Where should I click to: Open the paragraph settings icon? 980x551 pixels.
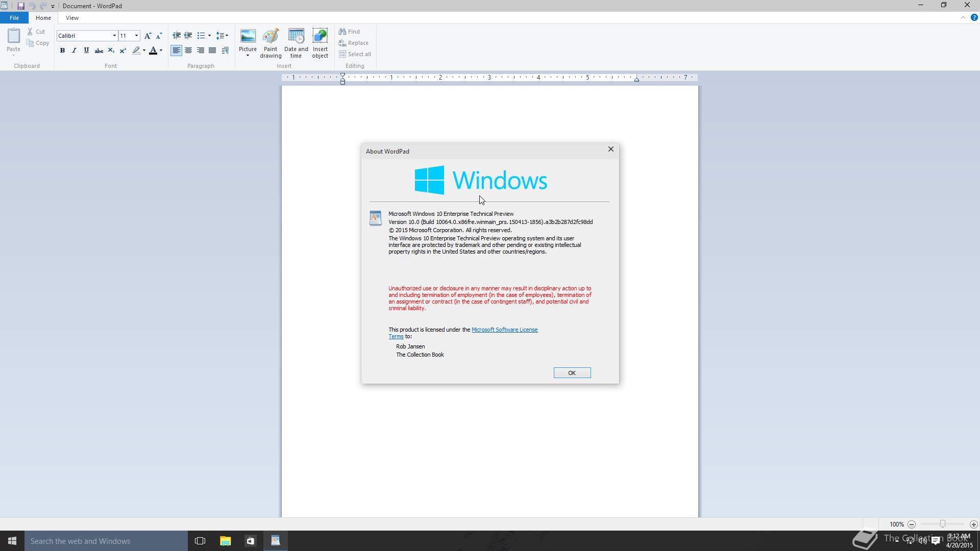point(225,51)
